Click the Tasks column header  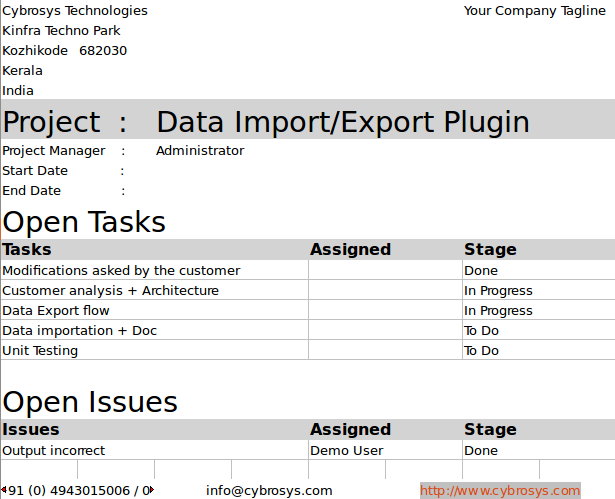tap(27, 250)
